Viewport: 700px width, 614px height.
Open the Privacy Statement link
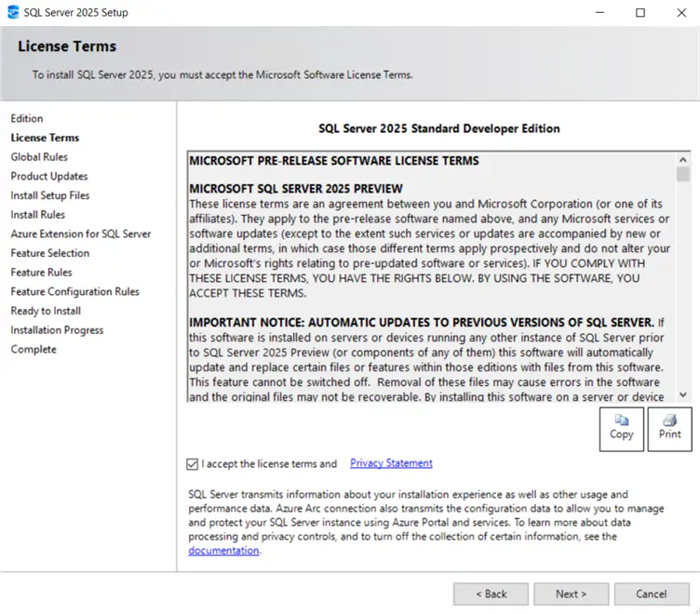pyautogui.click(x=391, y=463)
